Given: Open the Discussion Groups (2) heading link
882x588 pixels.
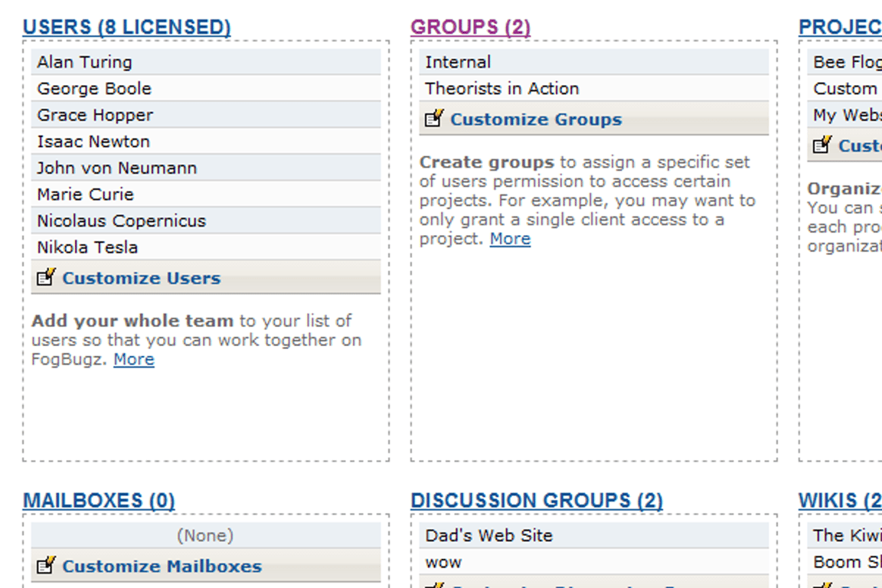Looking at the screenshot, I should point(537,500).
